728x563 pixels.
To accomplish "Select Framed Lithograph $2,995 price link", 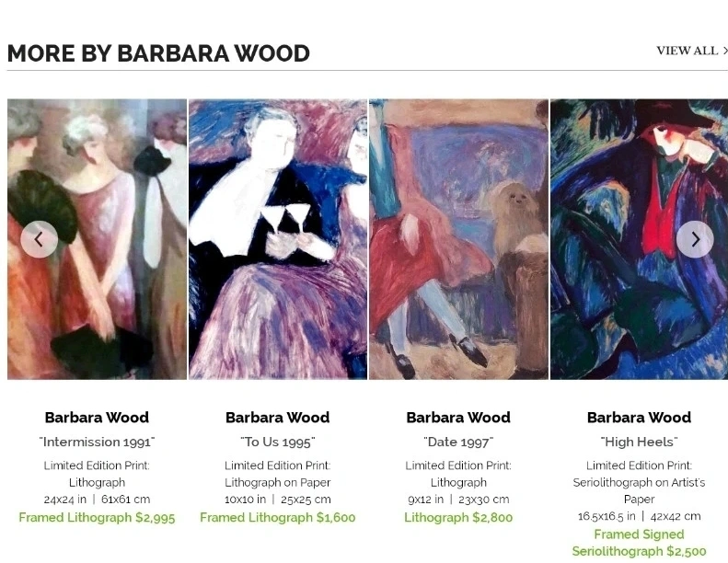I will (97, 518).
